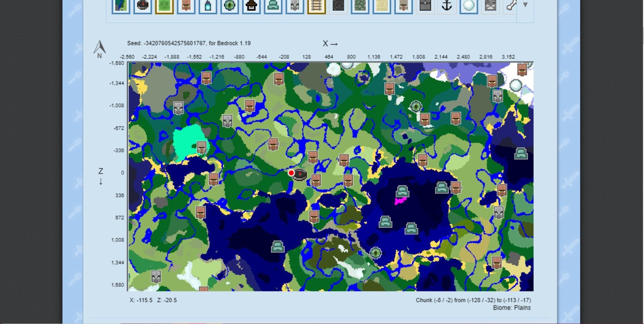The width and height of the screenshot is (644, 324).
Task: Select the Witch Hut icon in toolbar
Action: 251,6
